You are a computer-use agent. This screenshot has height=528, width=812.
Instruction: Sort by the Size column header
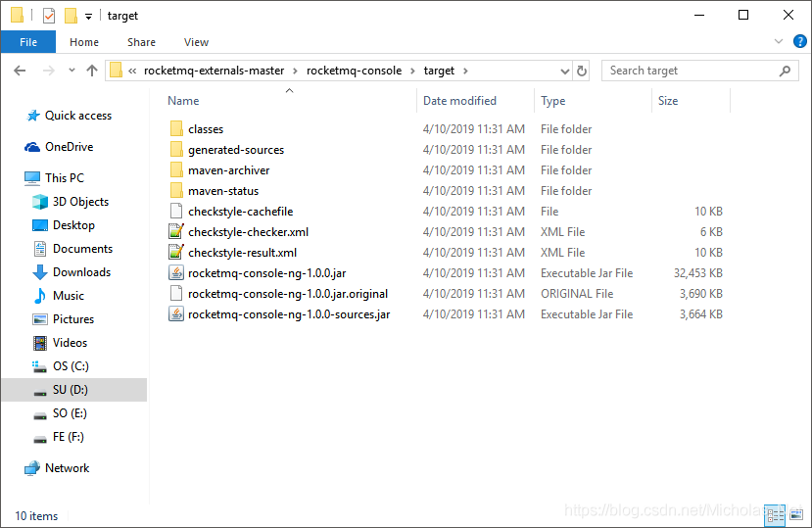tap(668, 101)
